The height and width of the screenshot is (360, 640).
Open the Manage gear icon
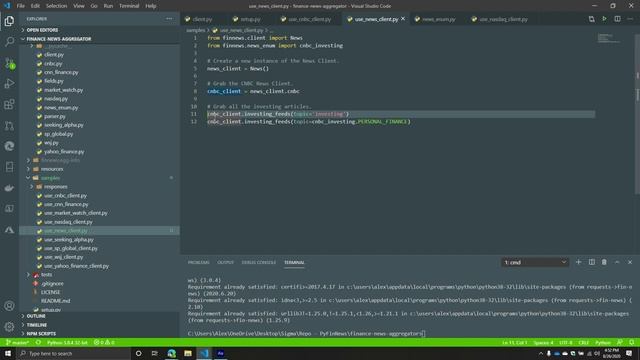pos(9,327)
